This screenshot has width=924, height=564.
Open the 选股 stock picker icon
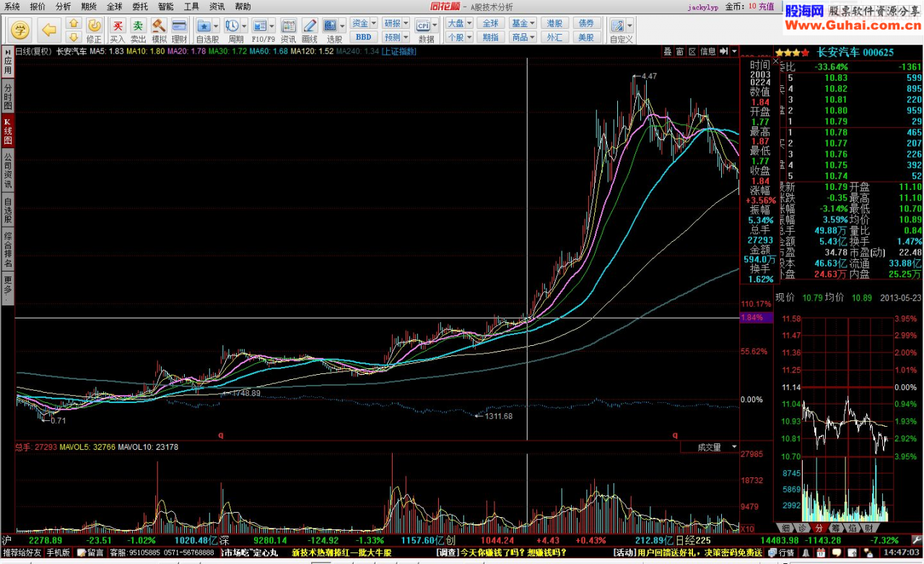(x=331, y=26)
